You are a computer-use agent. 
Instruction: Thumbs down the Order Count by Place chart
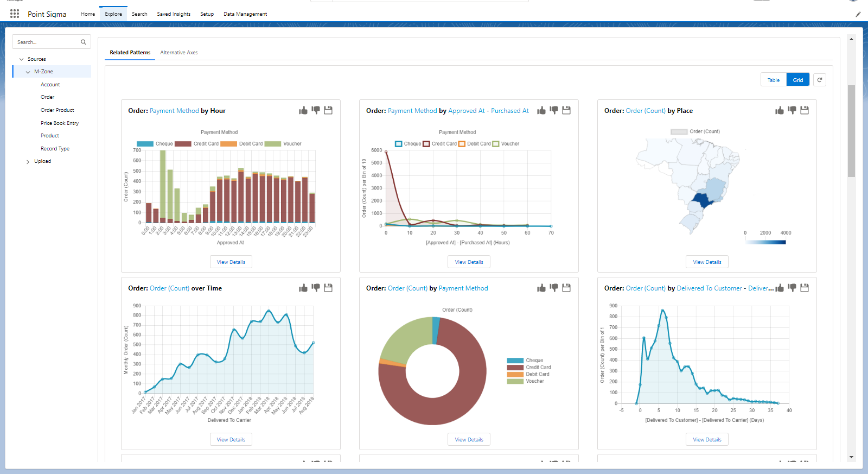click(x=792, y=110)
